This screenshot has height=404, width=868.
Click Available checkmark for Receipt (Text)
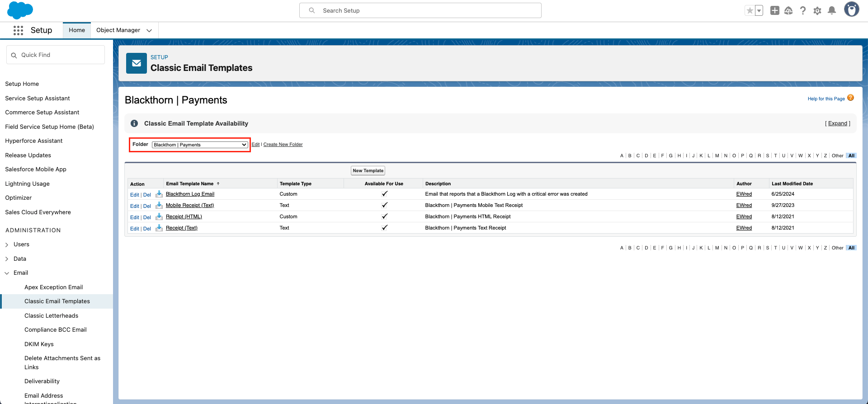[x=385, y=228]
